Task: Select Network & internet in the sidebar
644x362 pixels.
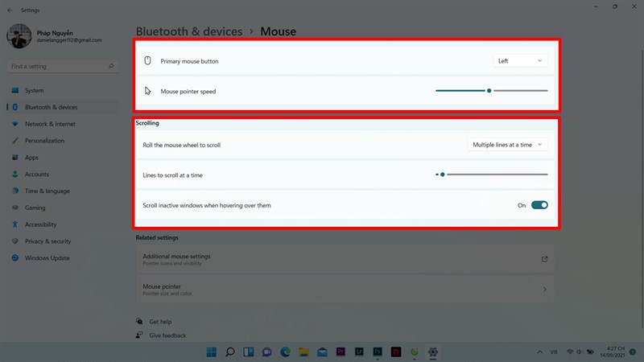Action: click(x=63, y=124)
